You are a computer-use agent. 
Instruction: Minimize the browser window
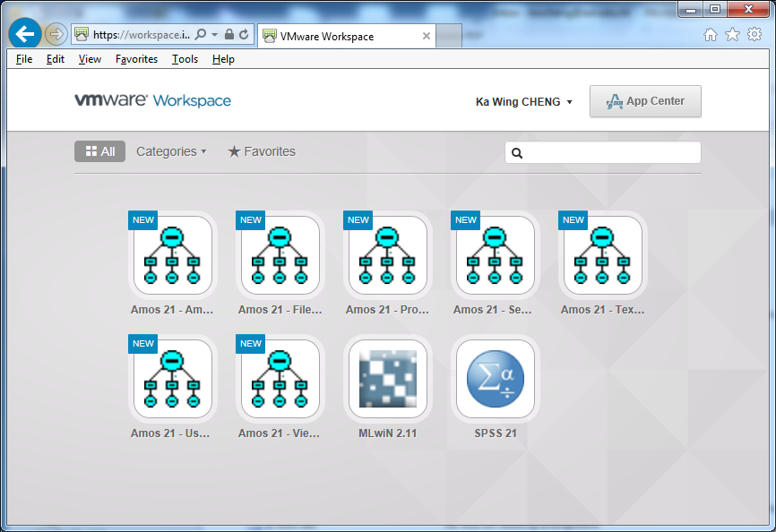(x=691, y=9)
